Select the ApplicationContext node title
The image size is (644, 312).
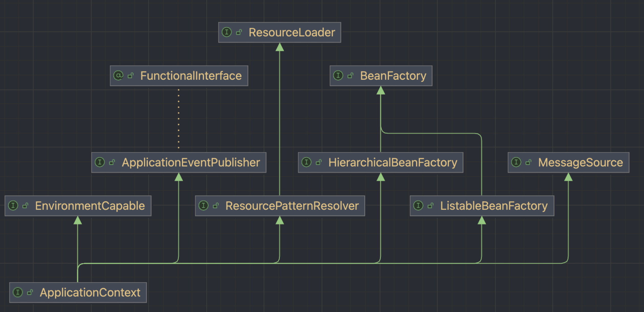[90, 293]
